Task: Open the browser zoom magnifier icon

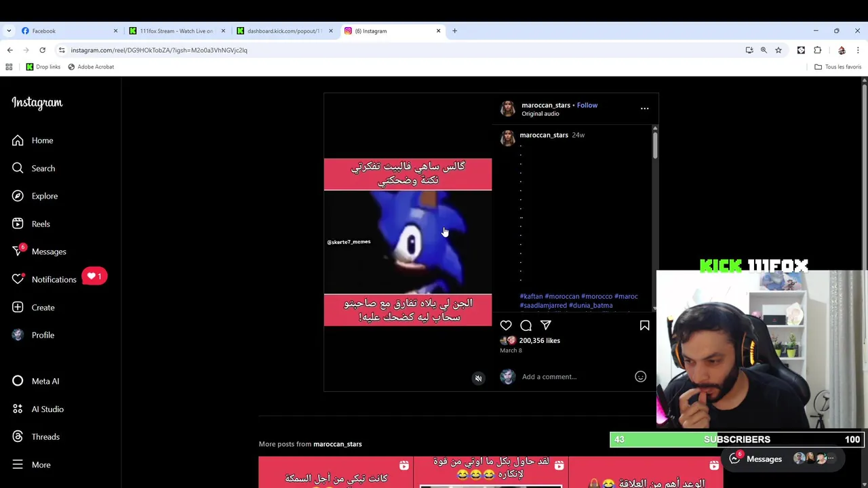Action: pos(764,50)
